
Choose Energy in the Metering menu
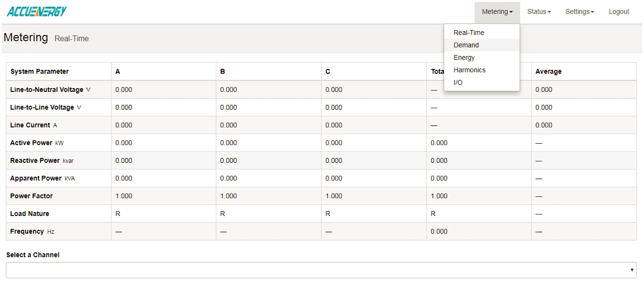click(x=464, y=58)
